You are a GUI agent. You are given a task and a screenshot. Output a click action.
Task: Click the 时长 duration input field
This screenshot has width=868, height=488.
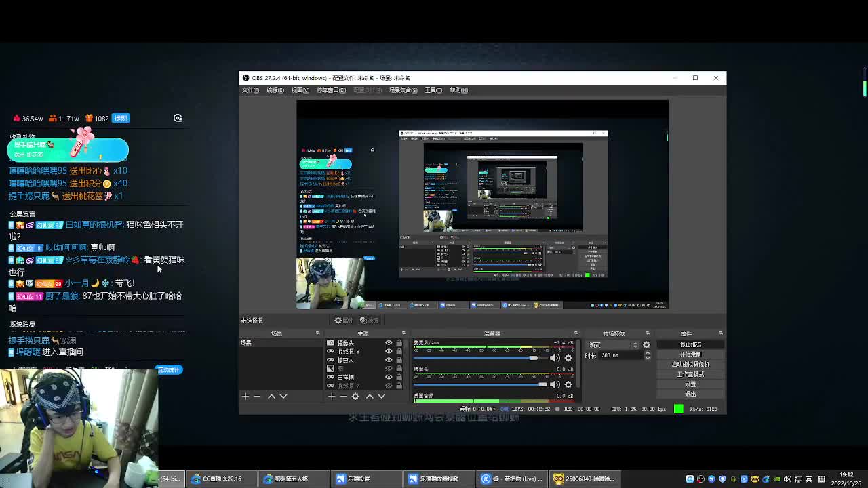[x=621, y=355]
